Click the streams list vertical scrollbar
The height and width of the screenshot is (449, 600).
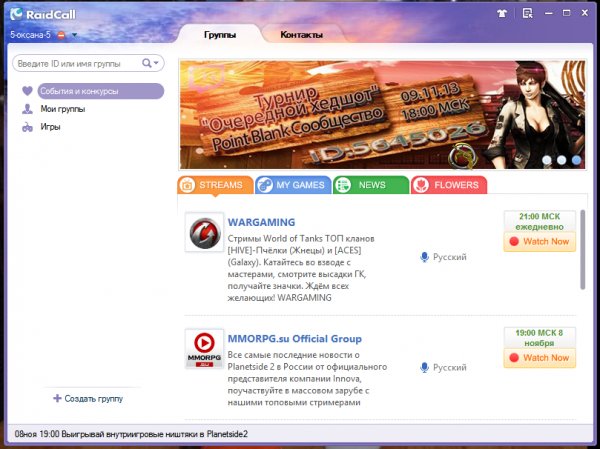click(583, 249)
